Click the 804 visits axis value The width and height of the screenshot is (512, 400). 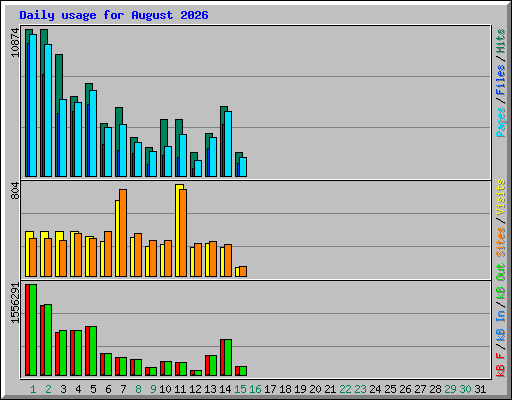[15, 190]
